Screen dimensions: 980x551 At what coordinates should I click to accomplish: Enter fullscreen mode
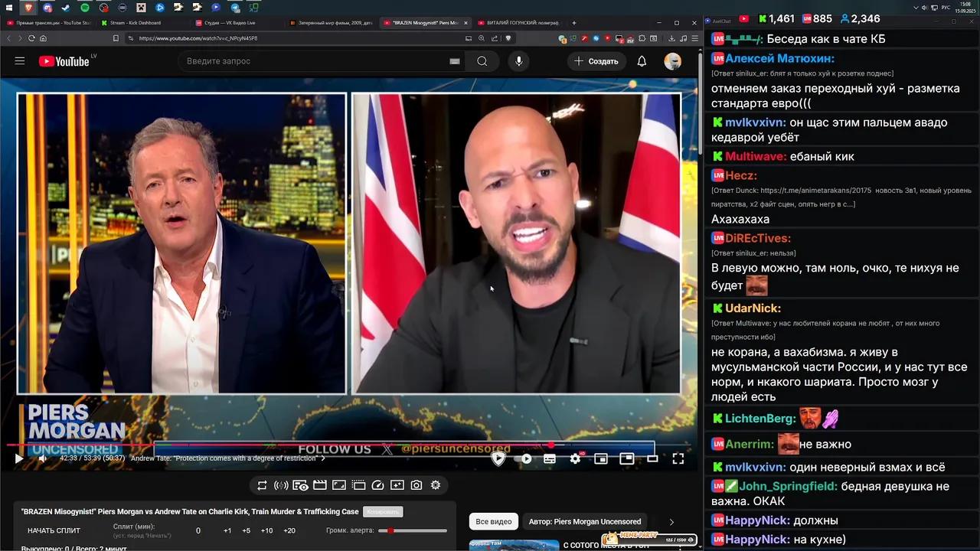click(678, 458)
